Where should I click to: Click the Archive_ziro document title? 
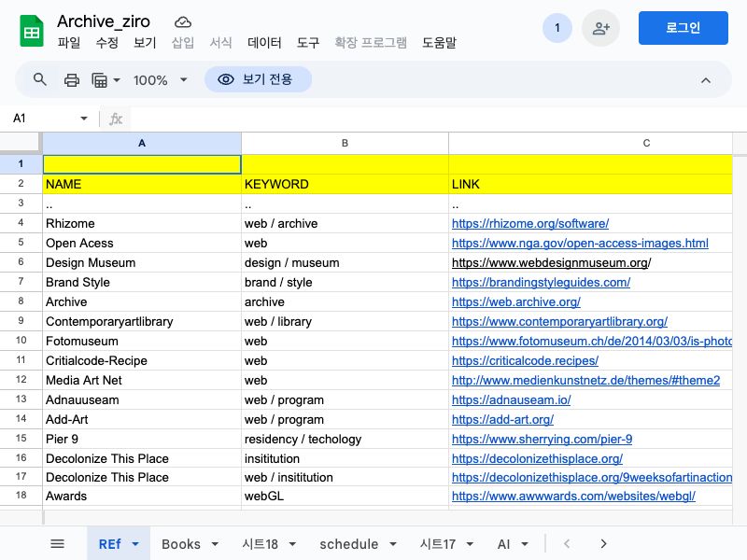104,21
